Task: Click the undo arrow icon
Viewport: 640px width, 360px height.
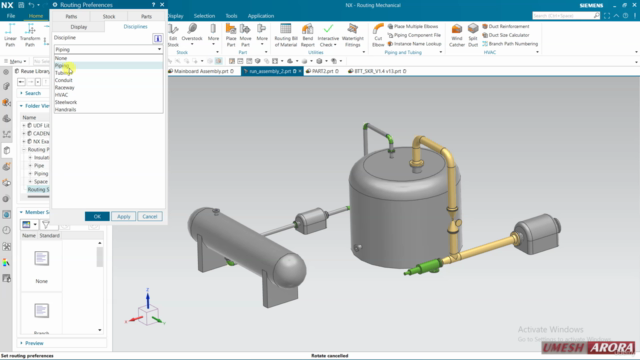Action: point(31,5)
